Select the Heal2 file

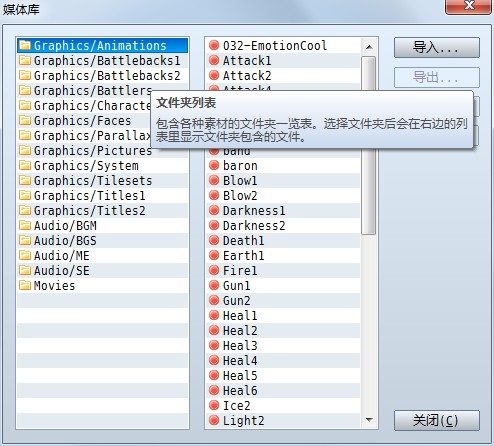pyautogui.click(x=283, y=330)
